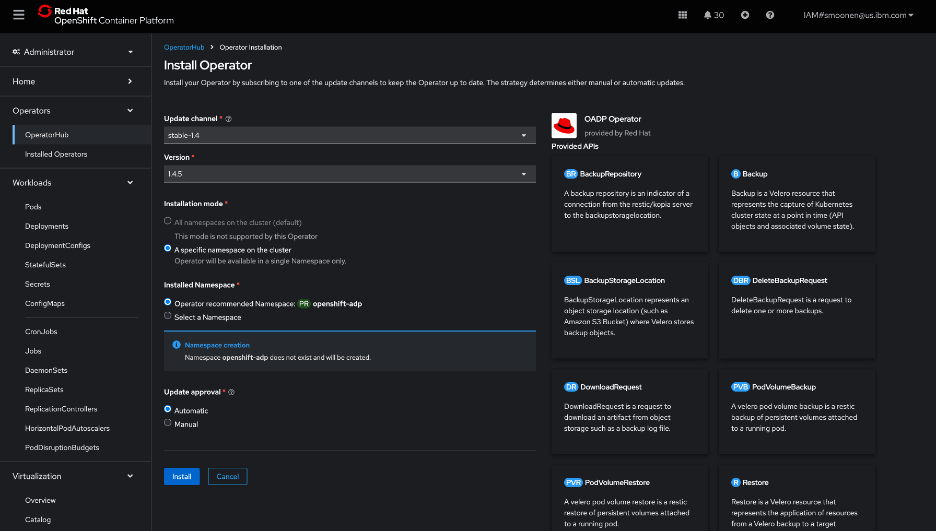Open the Update channel stable-1.4 dropdown
This screenshot has height=532, width=936.
point(349,135)
